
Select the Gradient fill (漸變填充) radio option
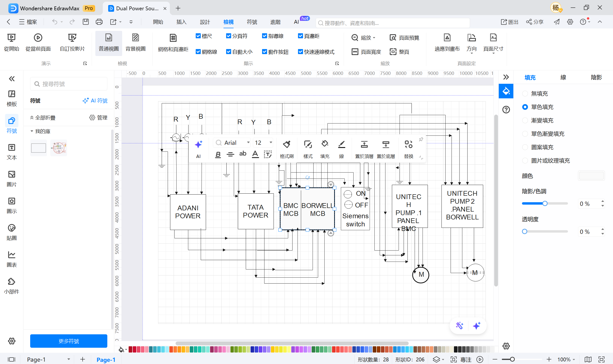point(525,120)
